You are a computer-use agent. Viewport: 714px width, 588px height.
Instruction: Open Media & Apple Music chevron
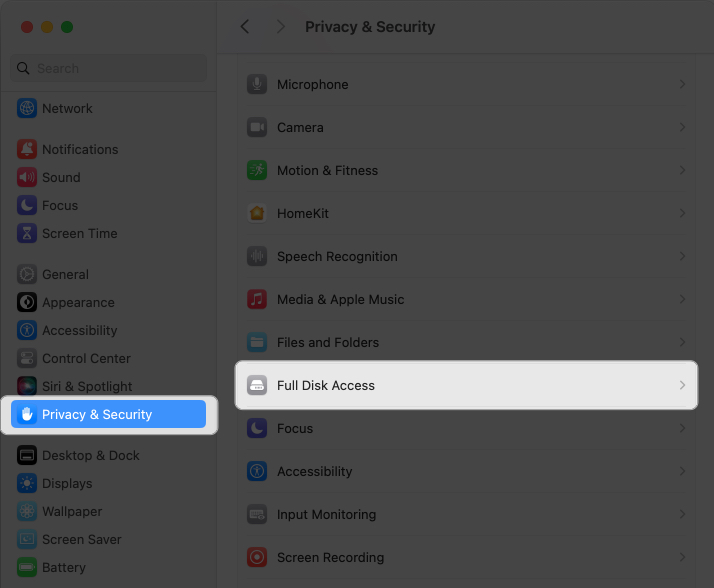(682, 299)
